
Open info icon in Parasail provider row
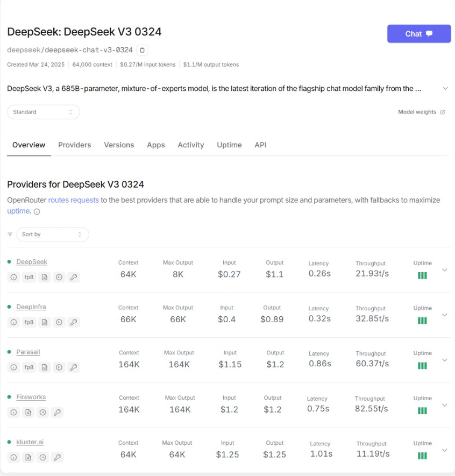coord(13,367)
